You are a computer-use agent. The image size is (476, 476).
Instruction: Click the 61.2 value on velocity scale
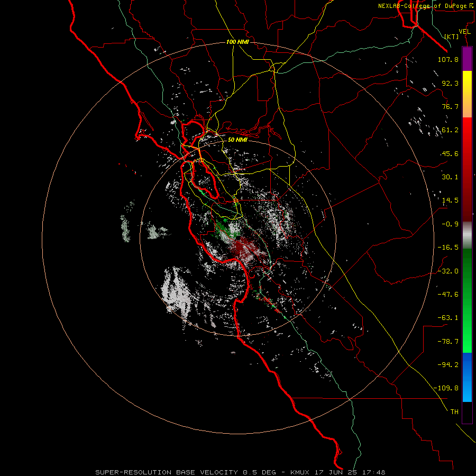coord(450,130)
